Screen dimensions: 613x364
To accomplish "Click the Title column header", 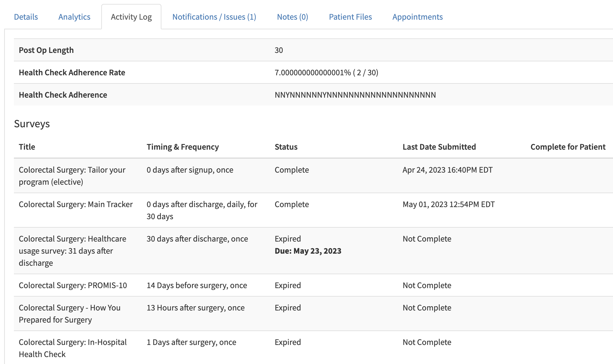I will pyautogui.click(x=27, y=147).
